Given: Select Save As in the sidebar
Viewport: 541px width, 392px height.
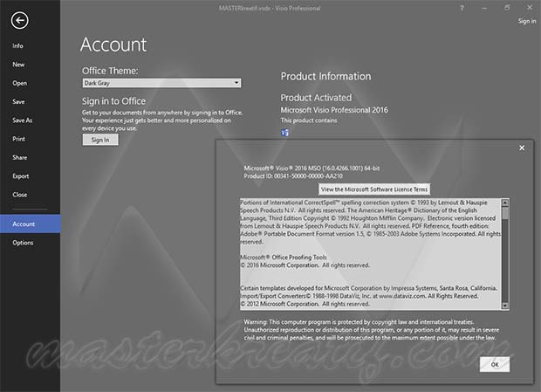Looking at the screenshot, I should (x=23, y=120).
